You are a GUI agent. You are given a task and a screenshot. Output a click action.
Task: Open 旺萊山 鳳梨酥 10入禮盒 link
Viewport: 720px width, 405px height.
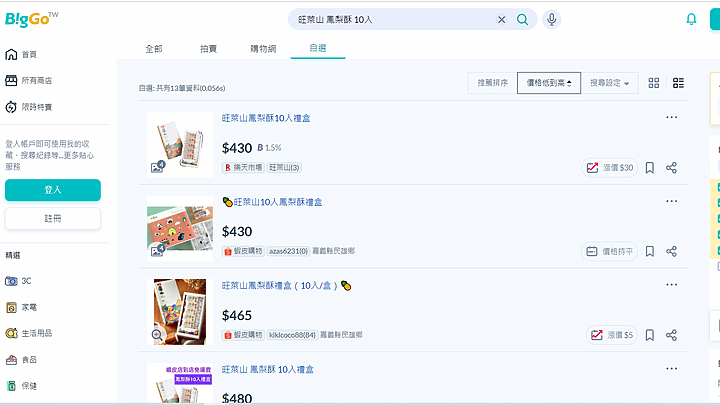coord(268,370)
